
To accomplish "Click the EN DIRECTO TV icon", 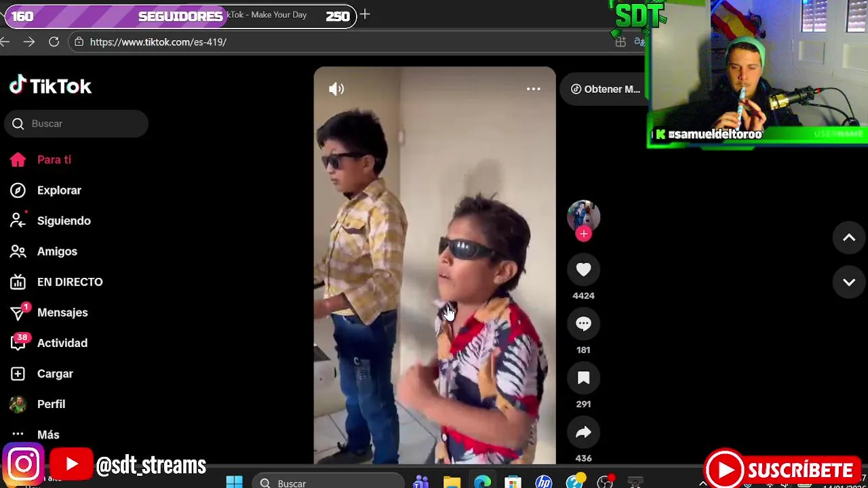I will 18,282.
